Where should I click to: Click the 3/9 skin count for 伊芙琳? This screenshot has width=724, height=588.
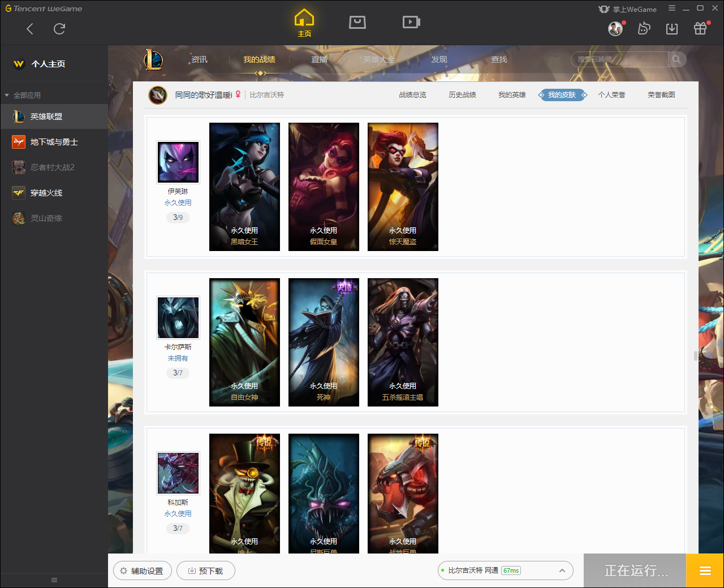pos(178,218)
